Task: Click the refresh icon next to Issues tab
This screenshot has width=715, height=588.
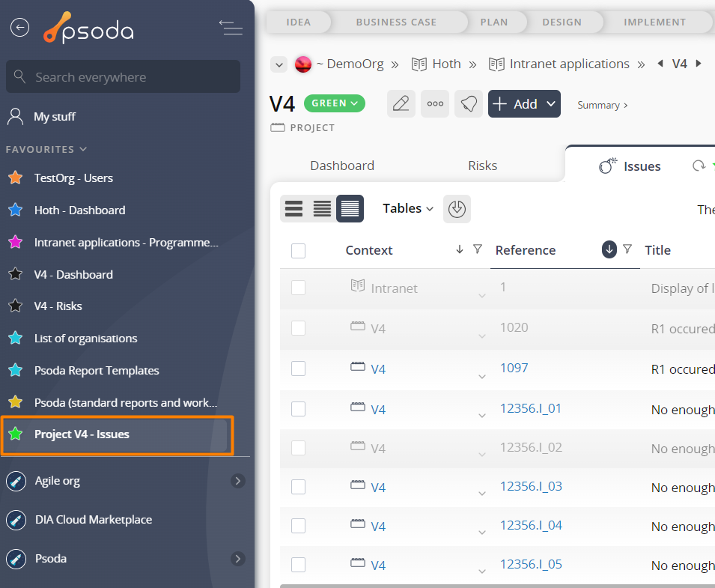Action: coord(699,166)
